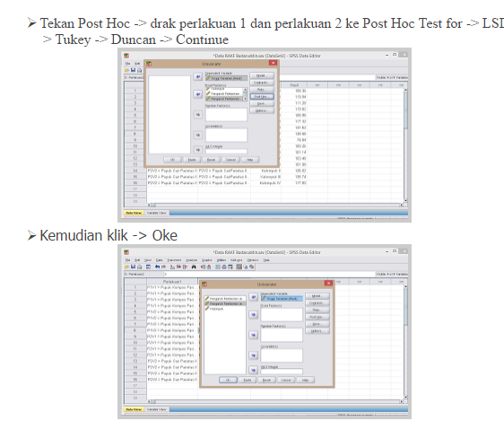Click the Model button in the lower Univariate dialog
The image size is (504, 421).
[317, 296]
